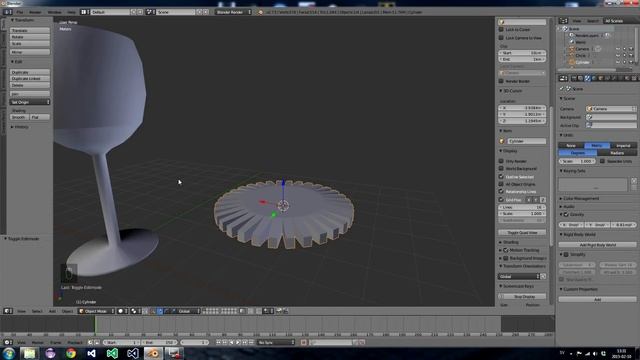Viewport: 640px width, 360px height.
Task: Expand the Color Management panel
Action: (x=580, y=198)
